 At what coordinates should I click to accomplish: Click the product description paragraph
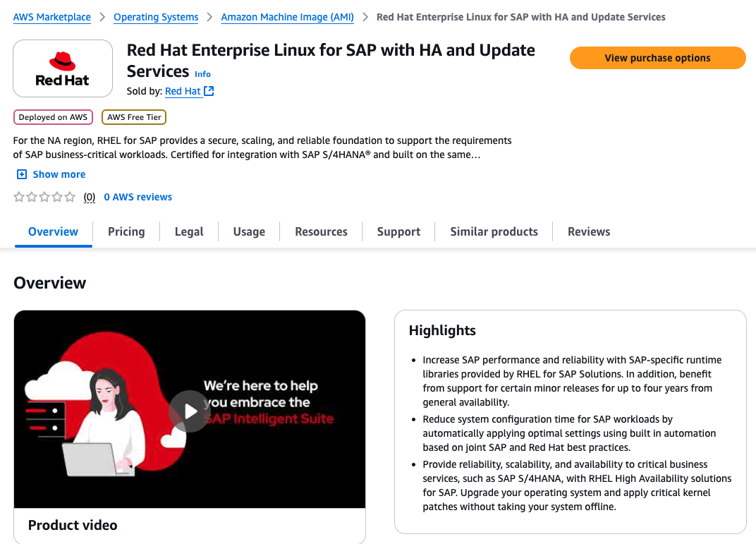click(x=262, y=147)
